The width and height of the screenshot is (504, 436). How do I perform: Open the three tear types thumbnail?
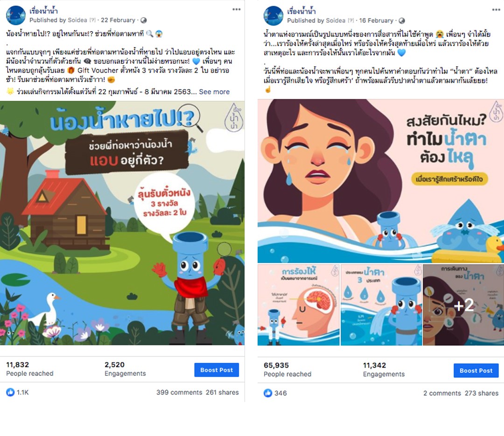click(381, 305)
